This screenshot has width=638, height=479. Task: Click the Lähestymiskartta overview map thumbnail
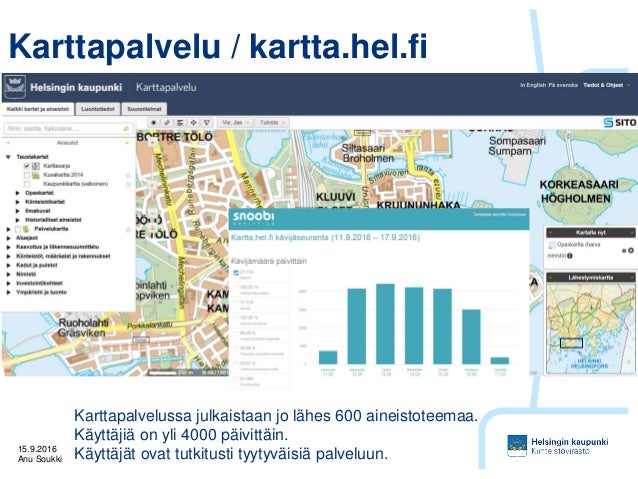(590, 328)
